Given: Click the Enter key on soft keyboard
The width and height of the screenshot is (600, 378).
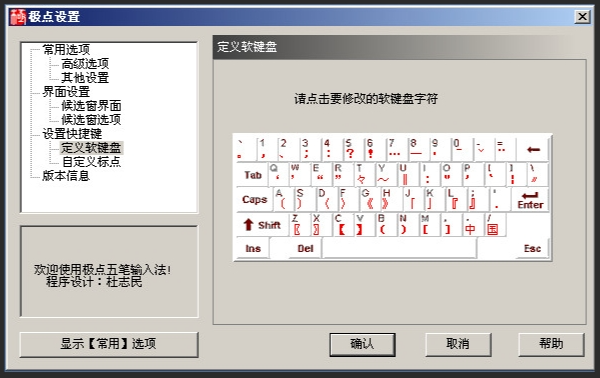Looking at the screenshot, I should click(530, 200).
